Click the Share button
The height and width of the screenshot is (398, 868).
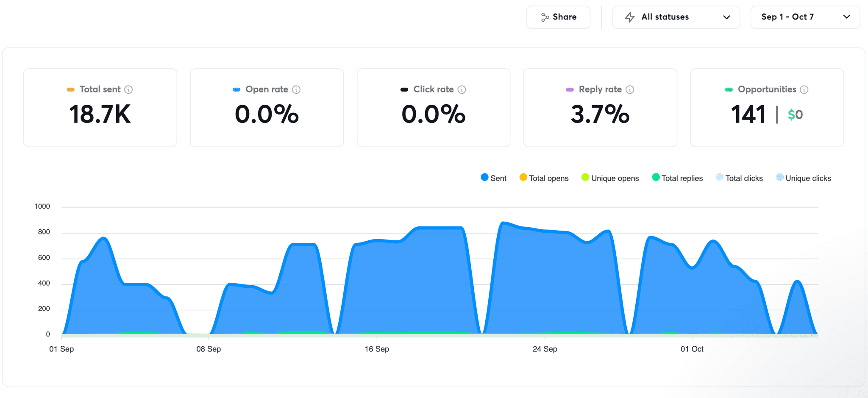click(558, 17)
